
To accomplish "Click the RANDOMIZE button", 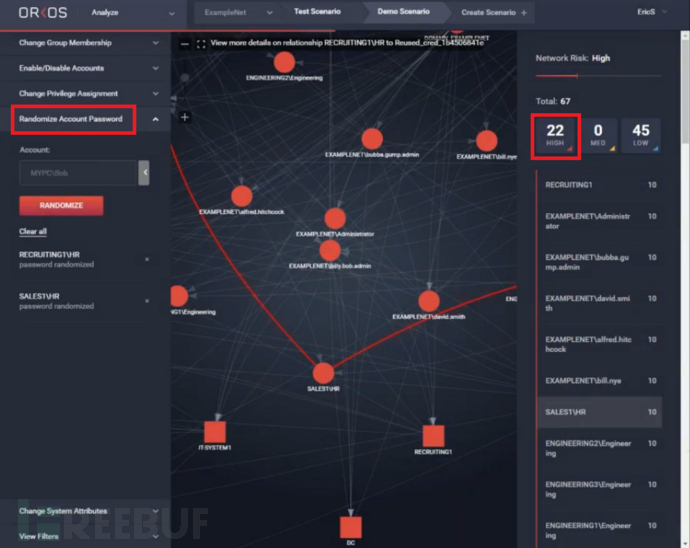I will pyautogui.click(x=61, y=206).
